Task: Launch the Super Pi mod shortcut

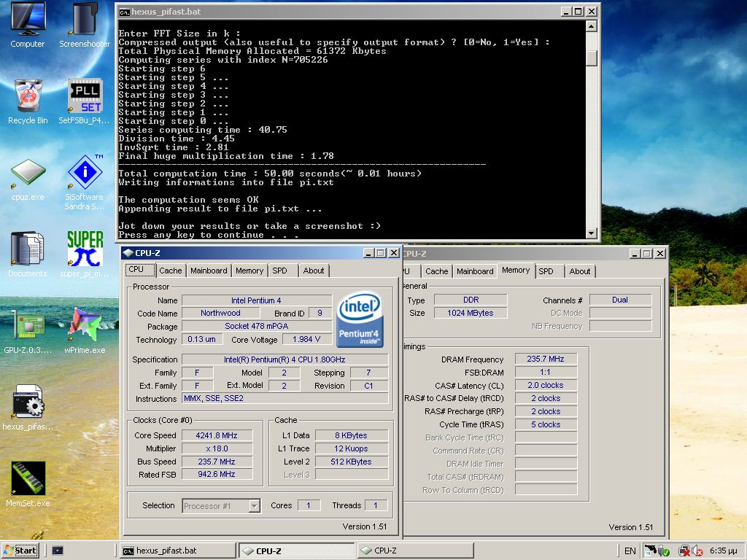Action: pos(85,254)
